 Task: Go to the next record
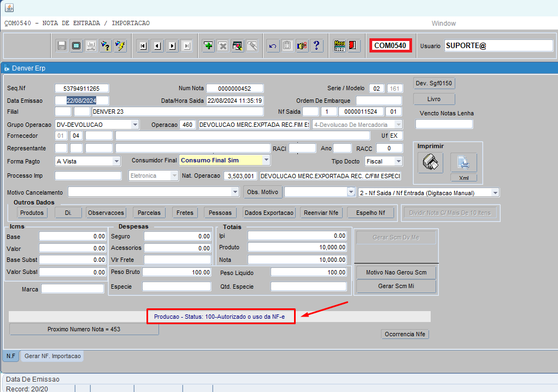click(172, 45)
